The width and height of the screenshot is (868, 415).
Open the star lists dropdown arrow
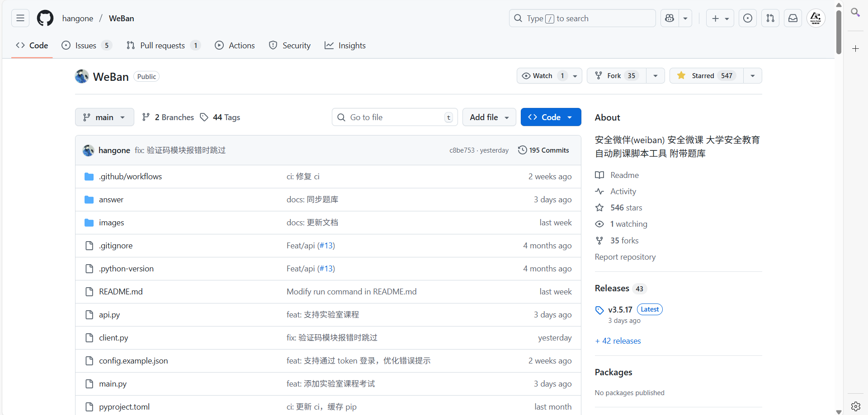[753, 76]
